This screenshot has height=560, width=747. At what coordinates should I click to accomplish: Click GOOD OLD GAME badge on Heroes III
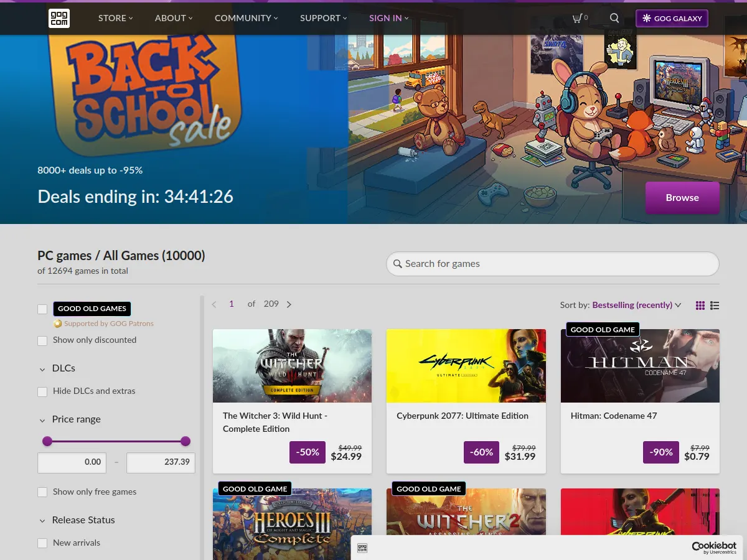(x=255, y=489)
